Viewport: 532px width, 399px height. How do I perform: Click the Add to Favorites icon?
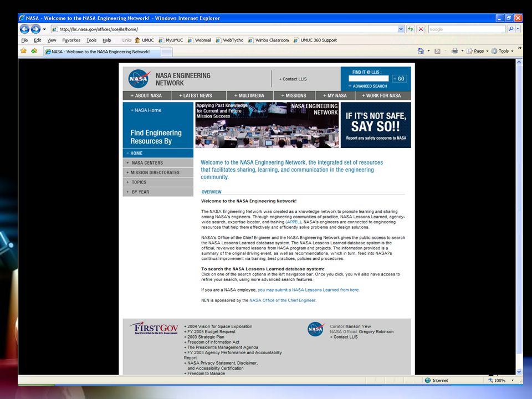coord(34,51)
